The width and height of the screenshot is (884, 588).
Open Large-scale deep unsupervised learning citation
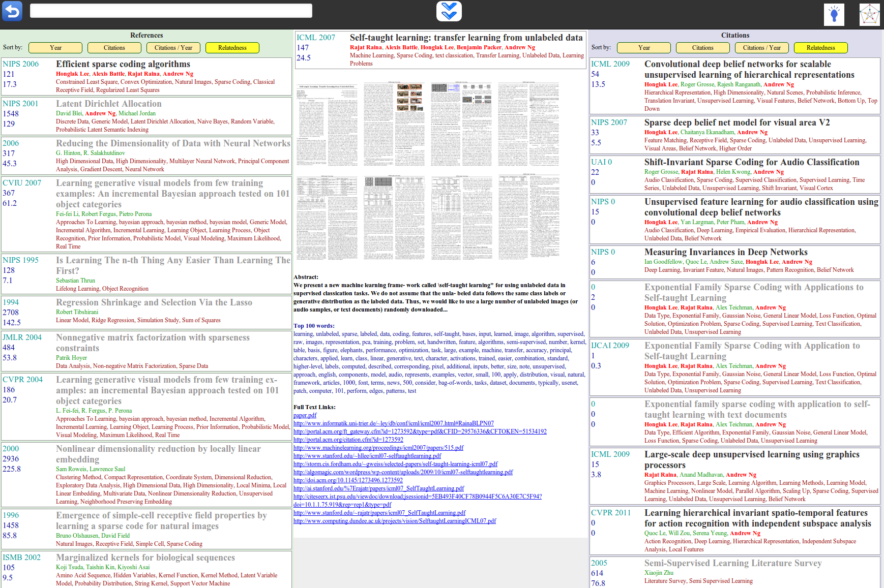[x=752, y=459]
